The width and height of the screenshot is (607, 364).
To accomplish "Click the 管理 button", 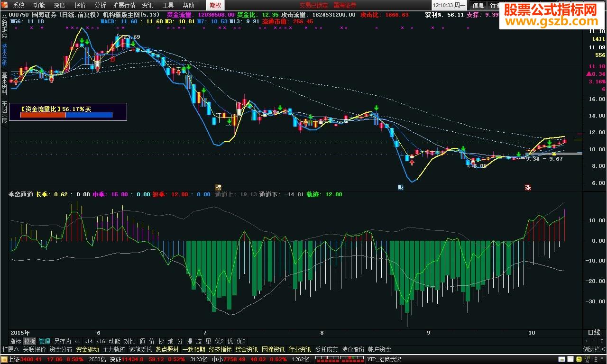I will 44,341.
